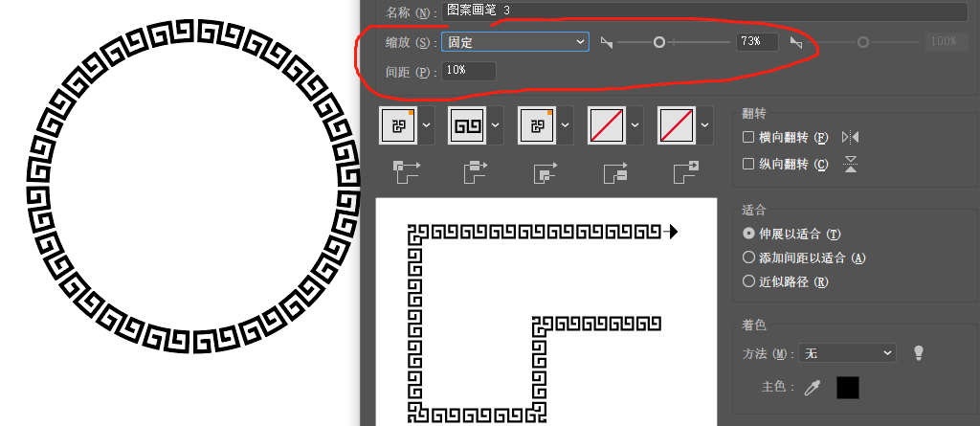Click the outer corner tile thumbnail

[x=399, y=125]
